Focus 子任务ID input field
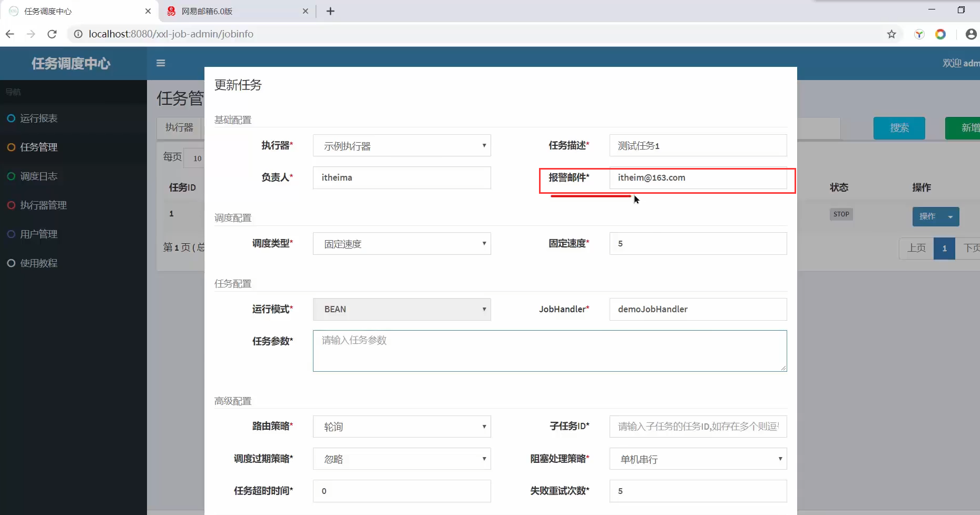Viewport: 980px width, 515px height. click(x=698, y=427)
